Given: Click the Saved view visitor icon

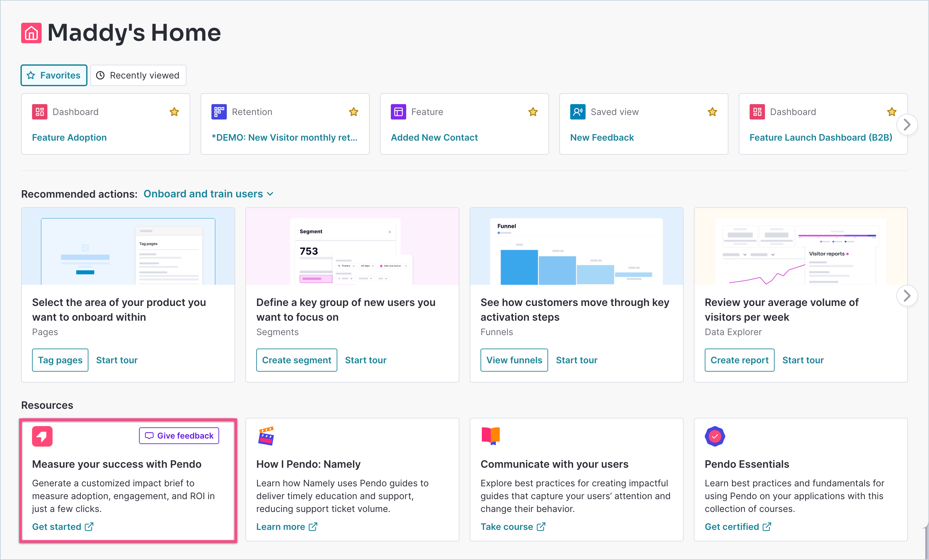Looking at the screenshot, I should (x=578, y=112).
